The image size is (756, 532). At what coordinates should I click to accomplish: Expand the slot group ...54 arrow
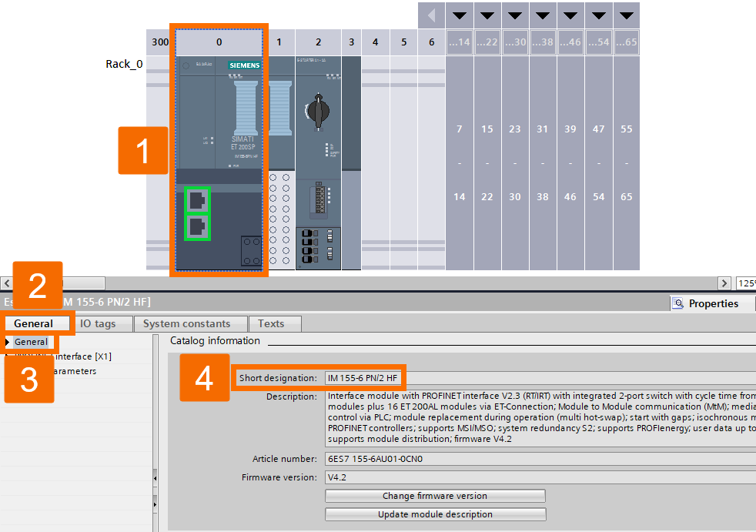[599, 15]
